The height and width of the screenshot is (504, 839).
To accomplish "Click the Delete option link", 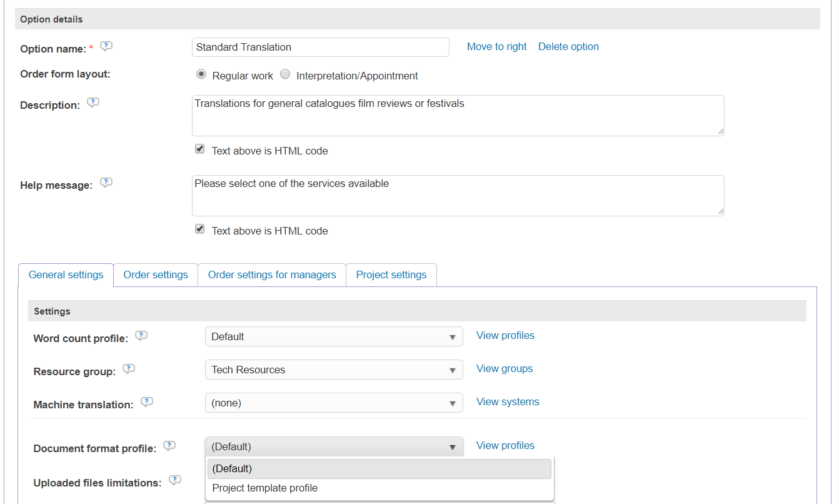I will click(568, 46).
